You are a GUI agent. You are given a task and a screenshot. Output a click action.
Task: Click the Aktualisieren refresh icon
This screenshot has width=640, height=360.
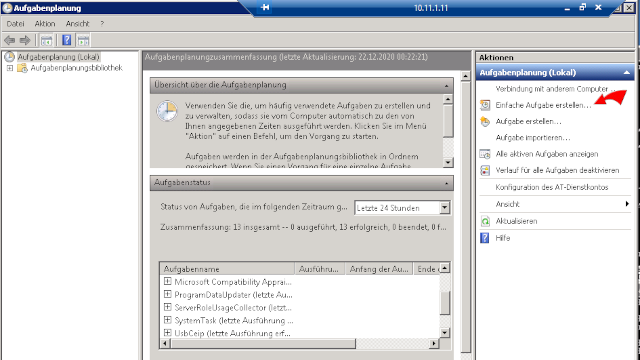[485, 221]
